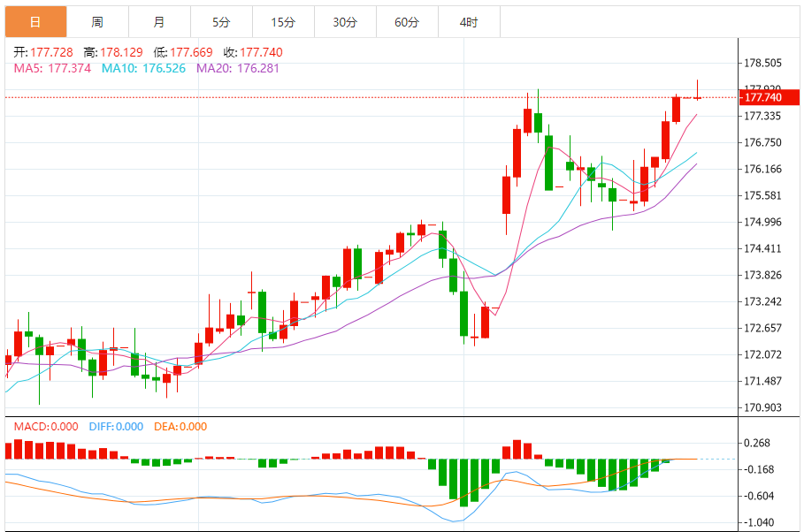Click the -1.040 MACD axis label
The image size is (804, 532).
761,522
